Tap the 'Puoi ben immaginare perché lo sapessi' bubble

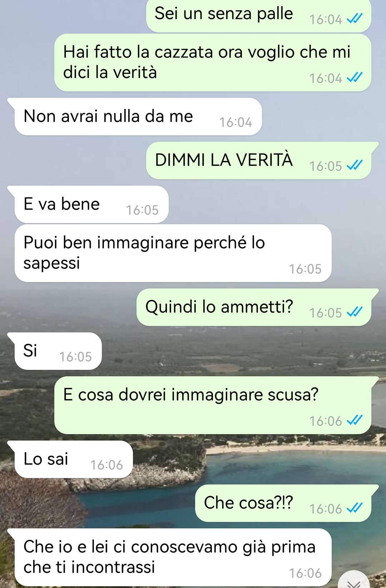(x=173, y=253)
